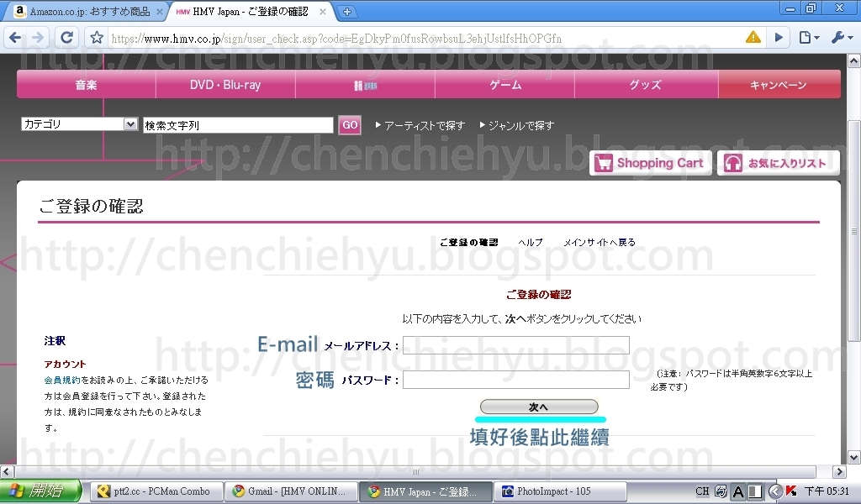Click the ご登録の確認 sub-navigation link
Viewport: 861px width, 504px height.
click(469, 242)
